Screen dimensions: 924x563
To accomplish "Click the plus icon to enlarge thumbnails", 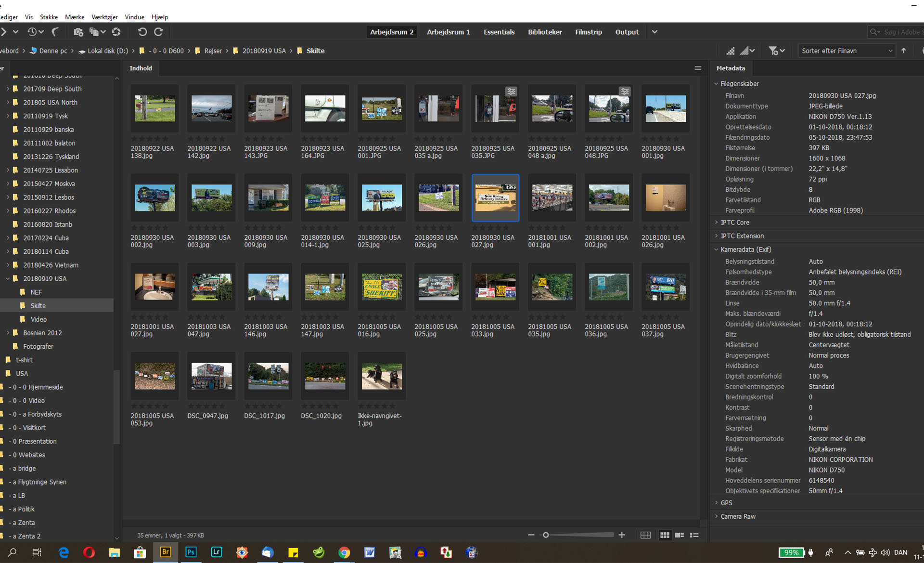I will pyautogui.click(x=622, y=535).
